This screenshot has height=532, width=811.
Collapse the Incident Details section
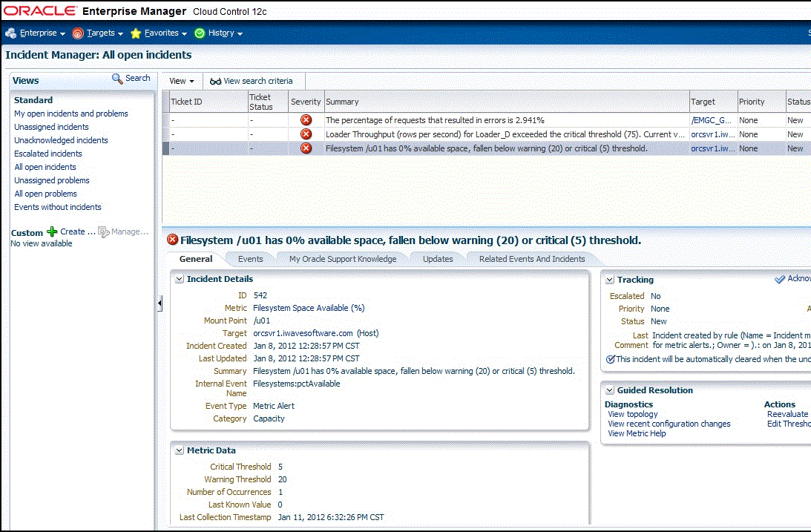[179, 279]
